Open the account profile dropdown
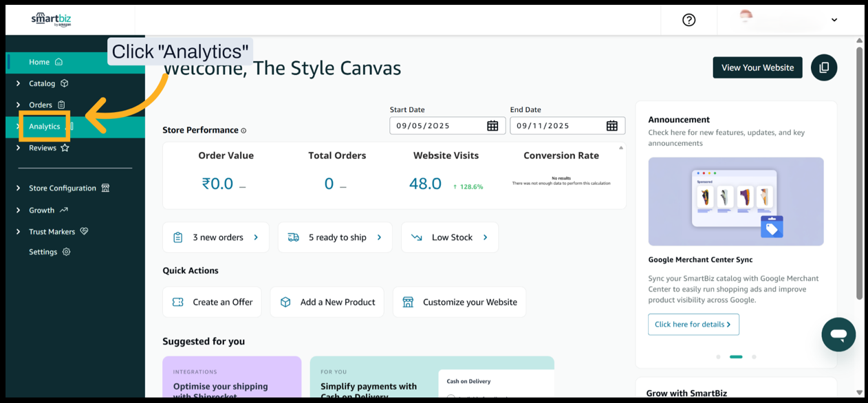This screenshot has height=403, width=868. pos(834,20)
